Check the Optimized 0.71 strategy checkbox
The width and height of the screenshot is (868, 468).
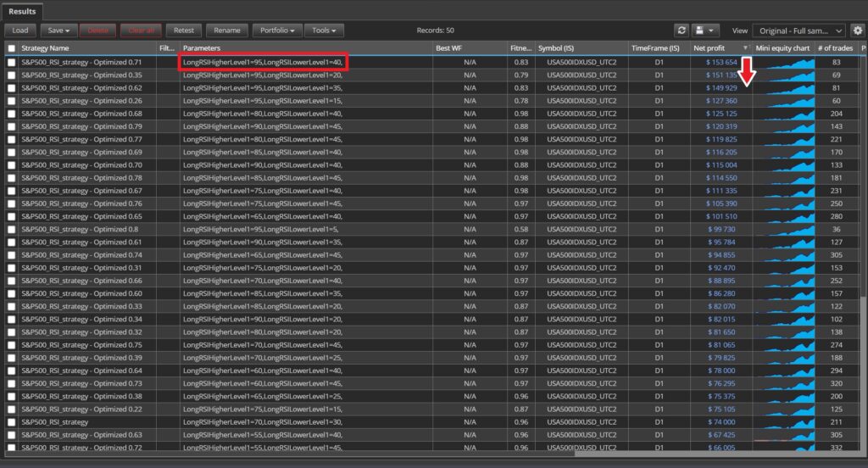pos(11,63)
